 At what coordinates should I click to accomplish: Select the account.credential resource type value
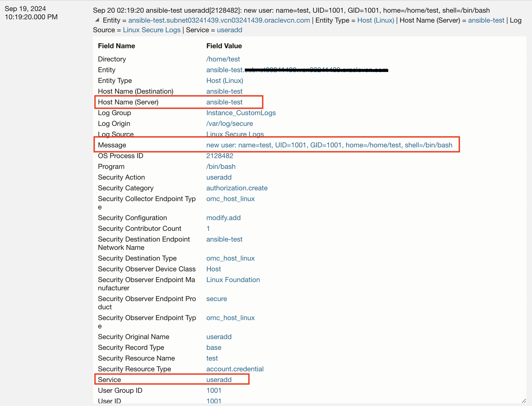(x=235, y=369)
